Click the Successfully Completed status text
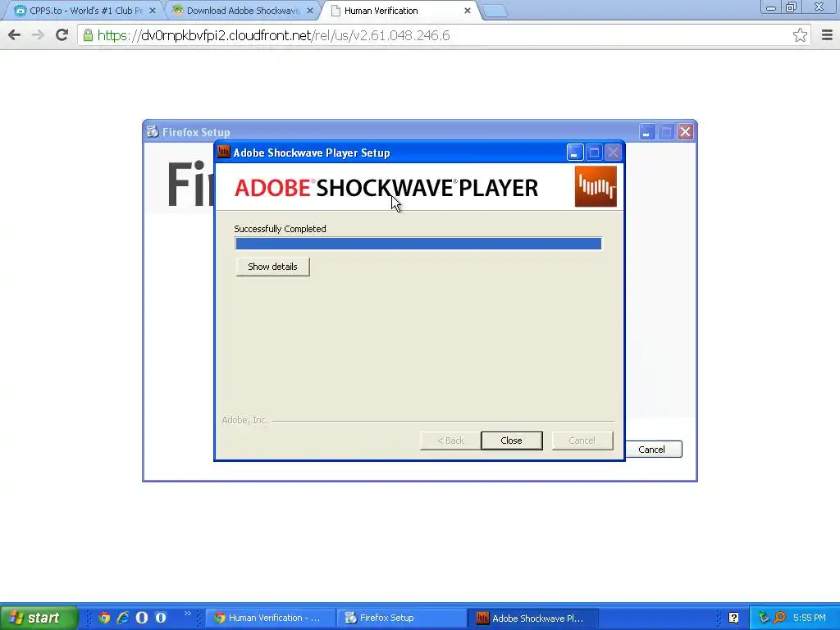This screenshot has width=840, height=630. 281,229
